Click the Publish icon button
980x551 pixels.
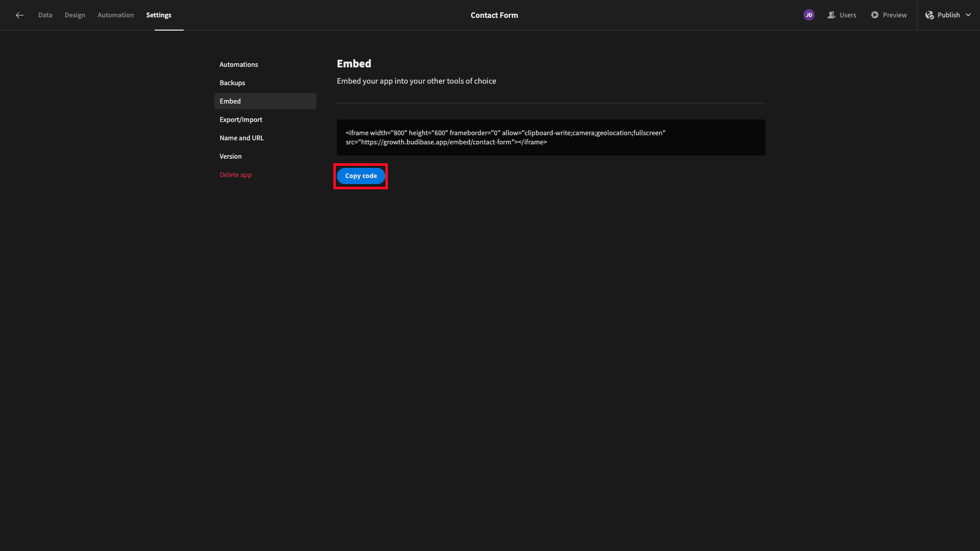[x=930, y=15]
